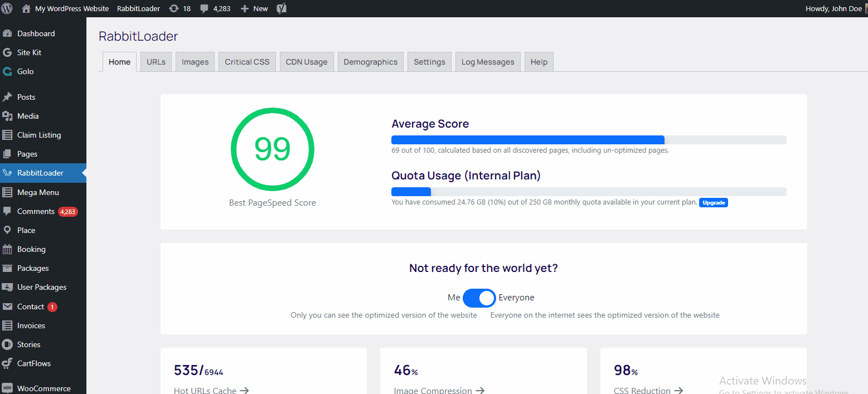Switch to the Home tab
Screen dimensions: 868x394
[119, 62]
